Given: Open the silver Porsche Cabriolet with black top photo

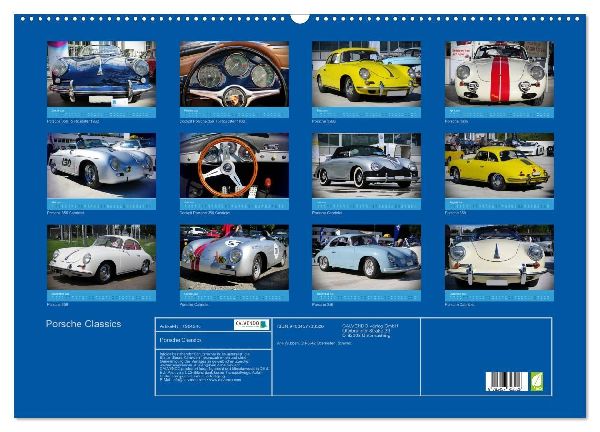Looking at the screenshot, I should 367,165.
